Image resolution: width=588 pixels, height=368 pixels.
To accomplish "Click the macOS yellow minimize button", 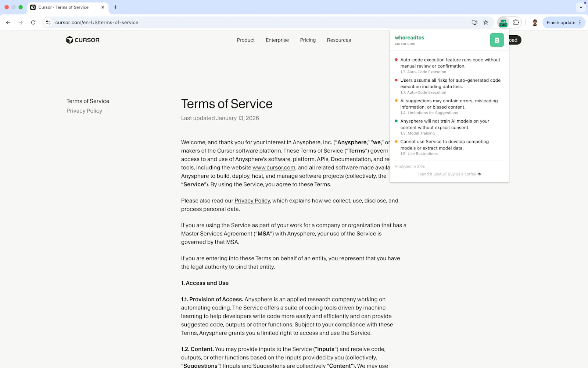I will (x=14, y=7).
